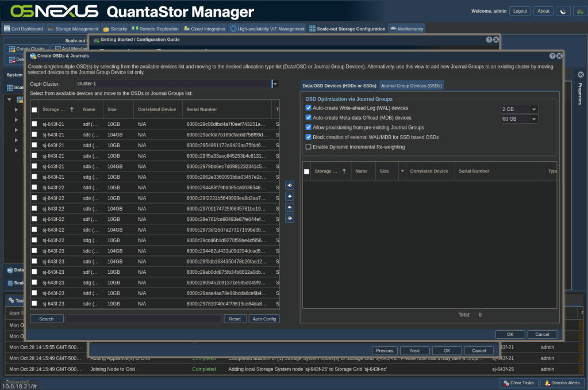Click the move-all-right double arrow button
This screenshot has width=588, height=390.
tap(290, 185)
